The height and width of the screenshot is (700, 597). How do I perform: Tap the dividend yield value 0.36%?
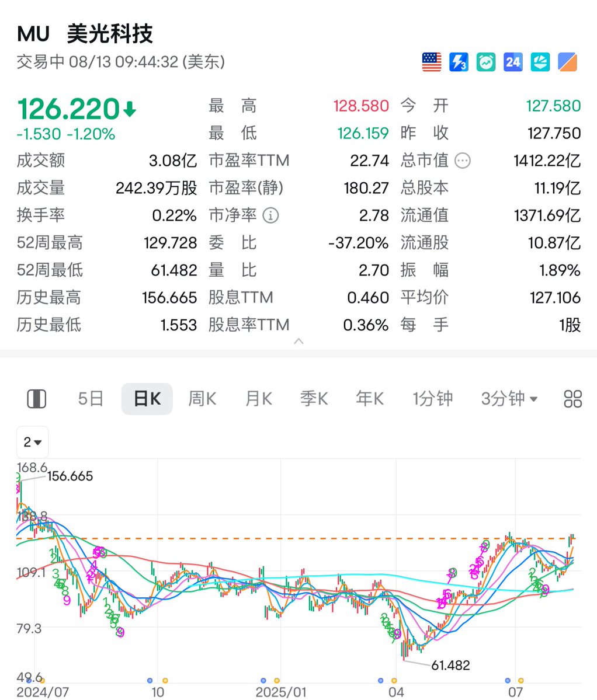(366, 325)
